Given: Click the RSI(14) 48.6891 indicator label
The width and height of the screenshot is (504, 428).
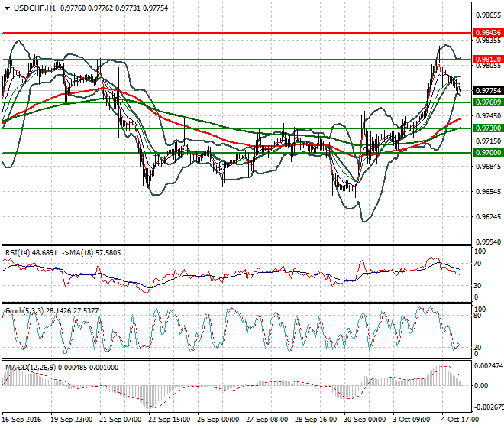Looking at the screenshot, I should (31, 253).
